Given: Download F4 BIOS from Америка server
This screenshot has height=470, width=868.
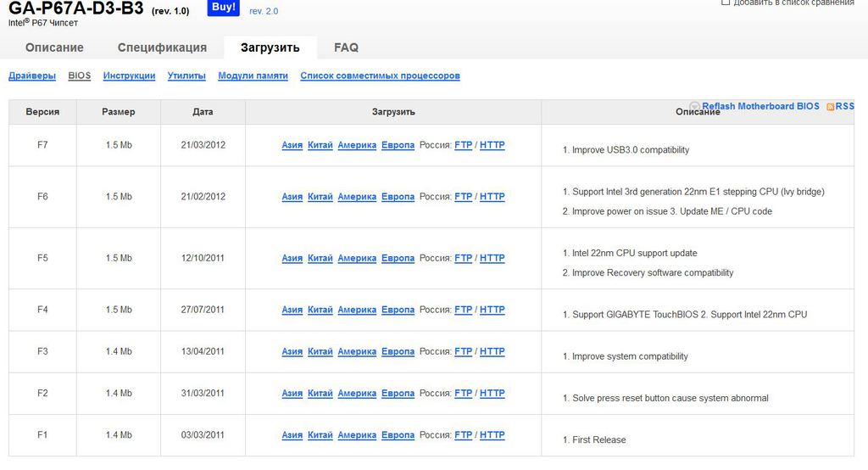Looking at the screenshot, I should coord(357,310).
